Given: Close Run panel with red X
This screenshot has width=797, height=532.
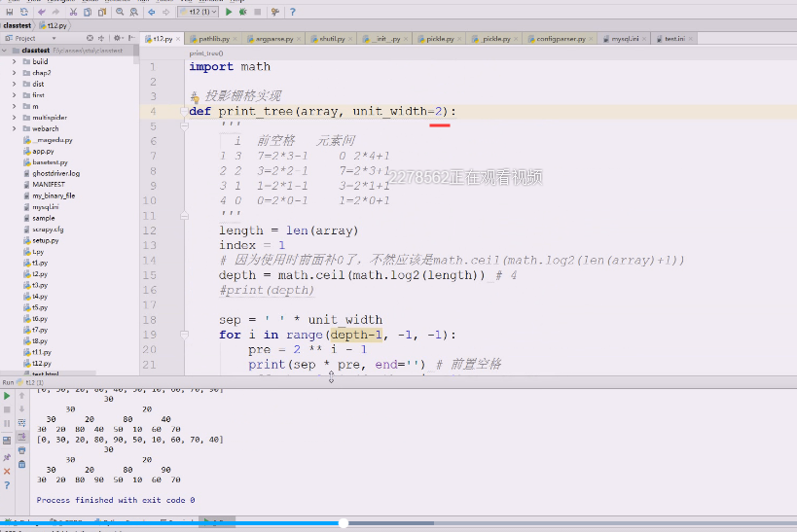Looking at the screenshot, I should pos(7,472).
